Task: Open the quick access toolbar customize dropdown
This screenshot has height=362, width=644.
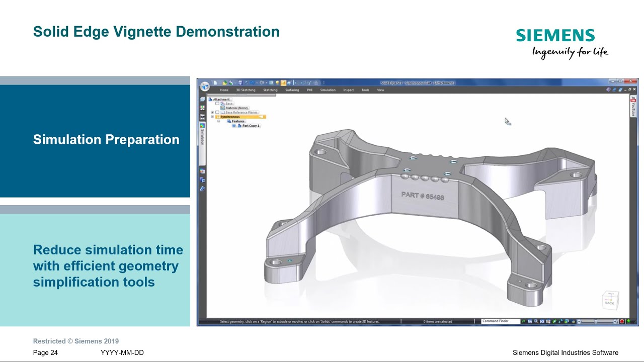Action: point(324,82)
